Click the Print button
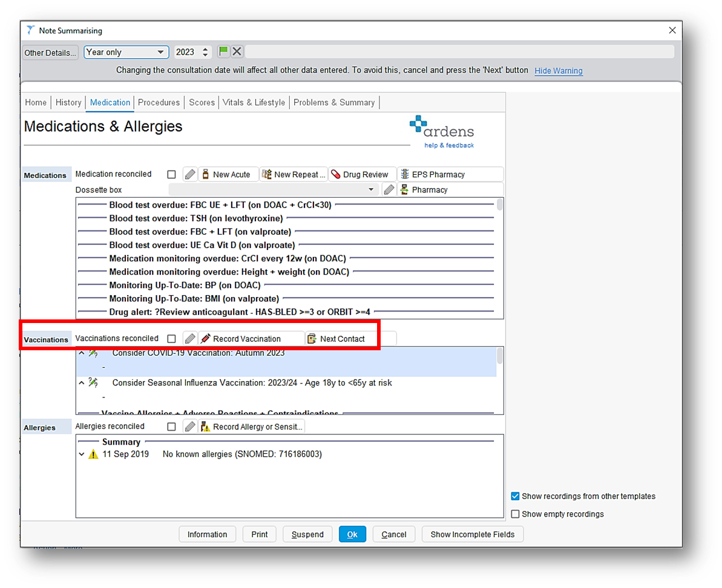 [x=259, y=534]
